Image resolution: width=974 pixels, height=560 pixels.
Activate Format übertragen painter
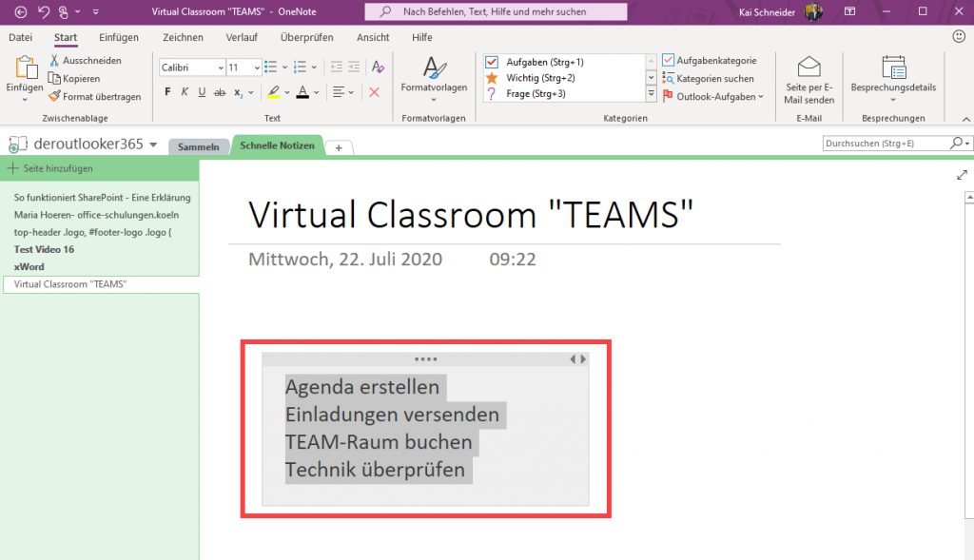(95, 96)
